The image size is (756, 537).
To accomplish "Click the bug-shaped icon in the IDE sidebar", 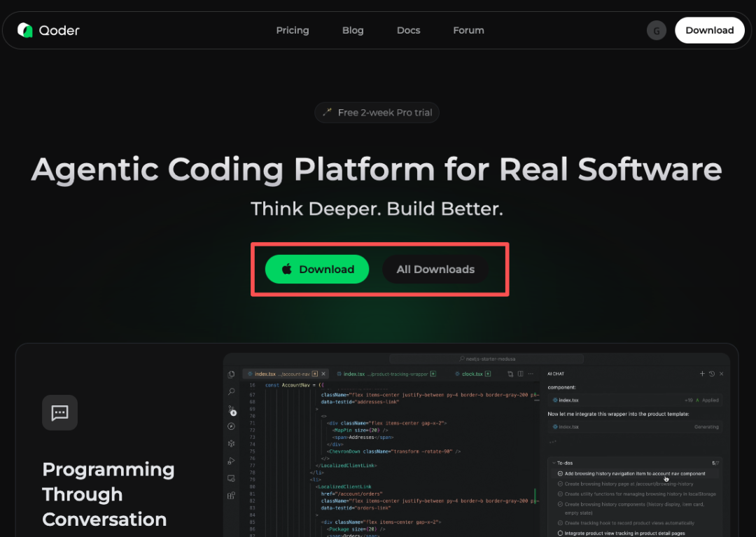I will pyautogui.click(x=232, y=443).
